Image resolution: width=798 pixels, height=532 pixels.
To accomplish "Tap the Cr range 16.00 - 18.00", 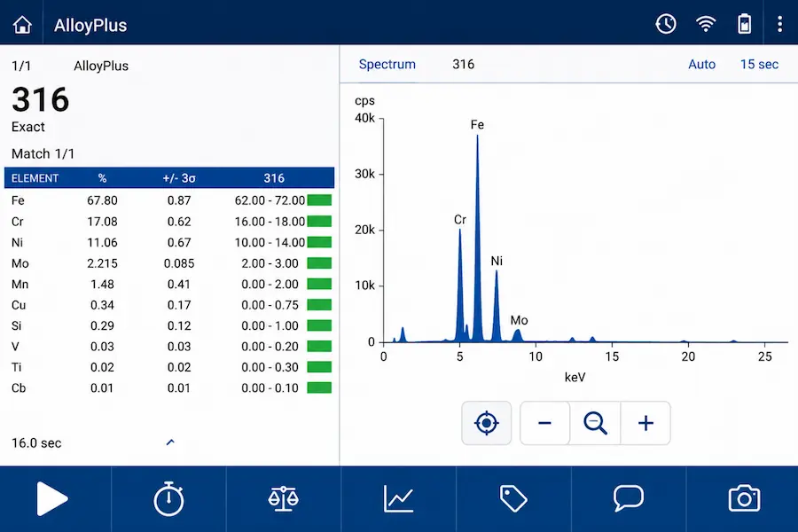I will point(270,222).
